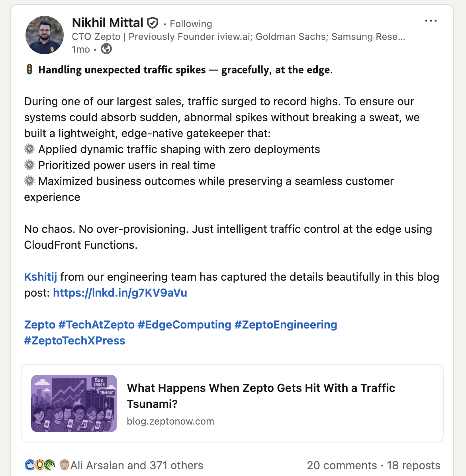This screenshot has width=466, height=476.
Task: Open the Zepto company mention link
Action: (39, 325)
